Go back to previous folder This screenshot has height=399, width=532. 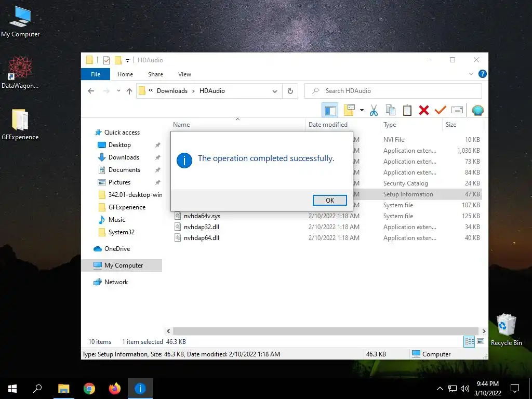[91, 90]
